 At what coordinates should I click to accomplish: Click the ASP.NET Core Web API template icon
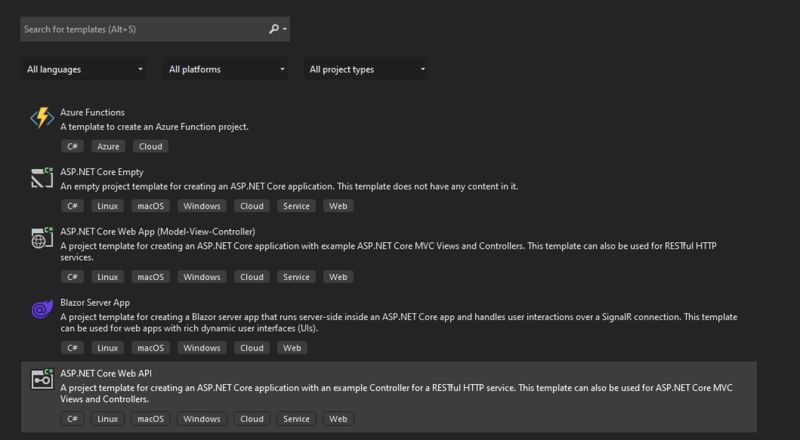(42, 379)
